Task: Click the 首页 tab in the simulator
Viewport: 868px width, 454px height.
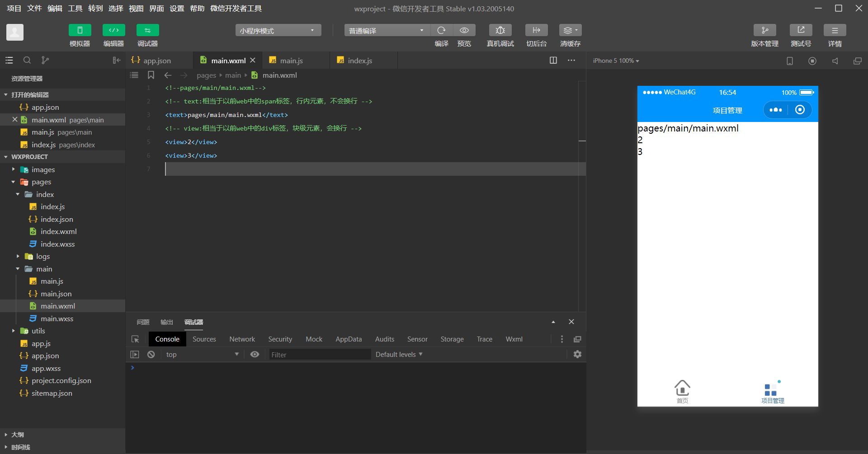Action: pos(682,391)
